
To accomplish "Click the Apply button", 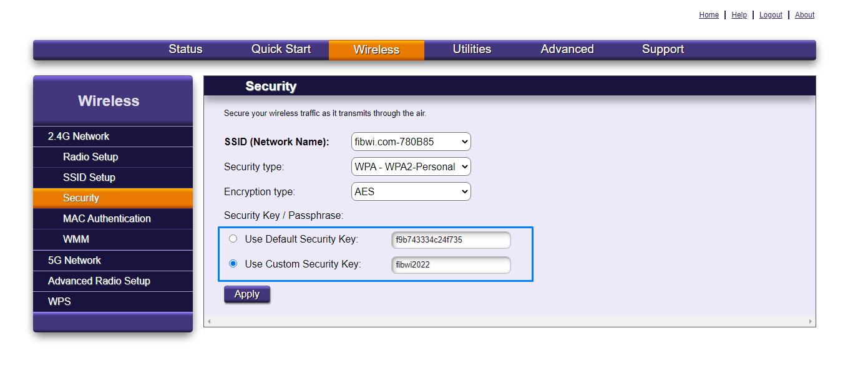I will pyautogui.click(x=247, y=294).
